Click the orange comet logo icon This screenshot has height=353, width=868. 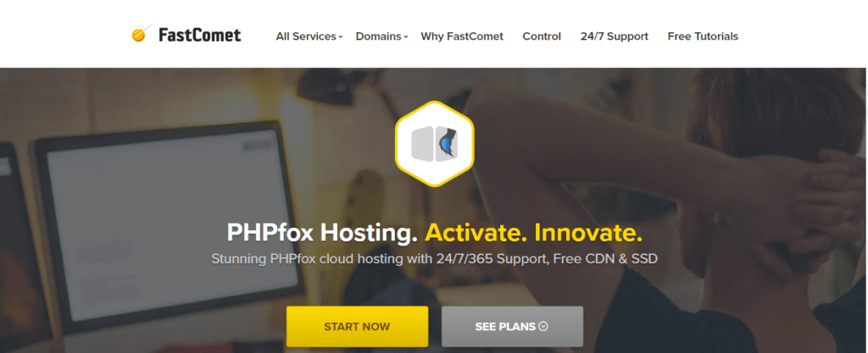pyautogui.click(x=141, y=34)
